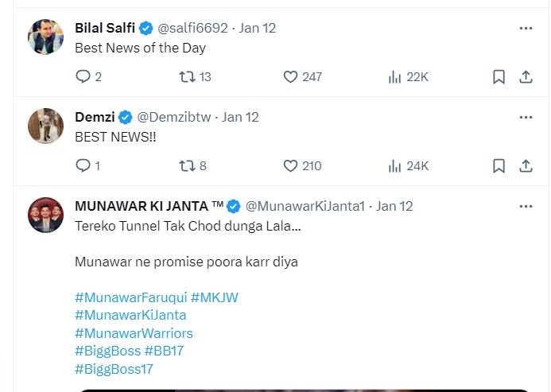The image size is (551, 392).
Task: Open @MunawarKiJanta1 profile handle
Action: point(305,206)
